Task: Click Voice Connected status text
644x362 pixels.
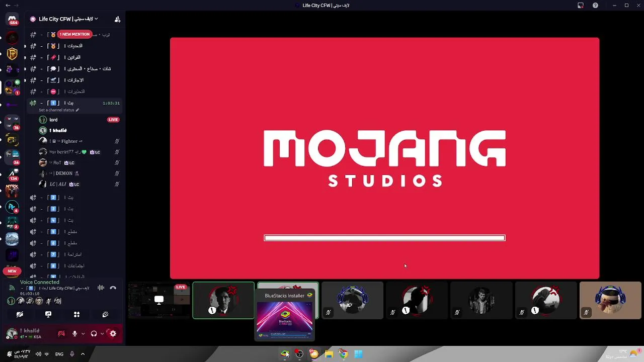Action: 40,282
